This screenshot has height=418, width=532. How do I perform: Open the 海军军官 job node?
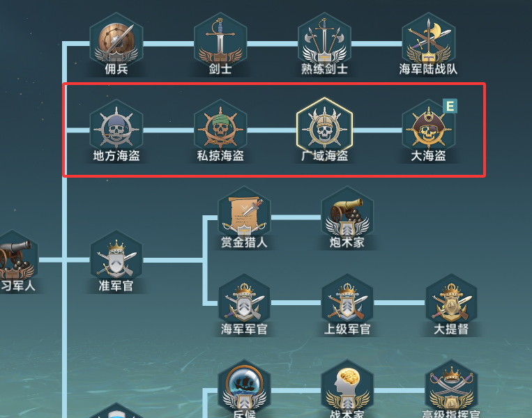click(x=244, y=304)
